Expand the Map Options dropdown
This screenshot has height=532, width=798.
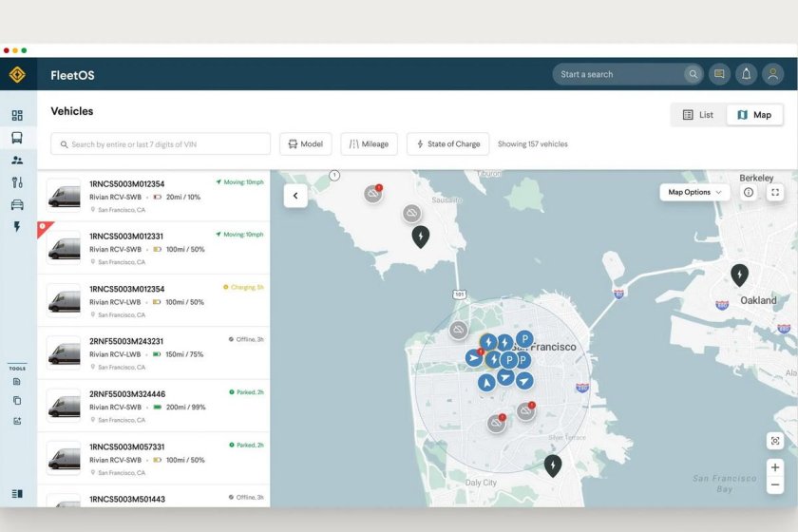(x=694, y=192)
